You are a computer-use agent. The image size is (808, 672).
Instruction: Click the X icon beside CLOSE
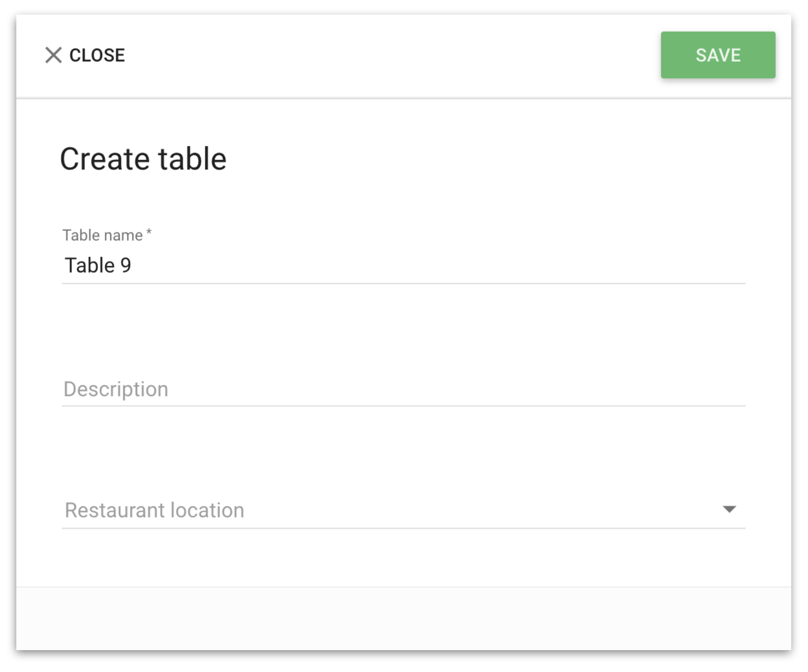pos(54,55)
